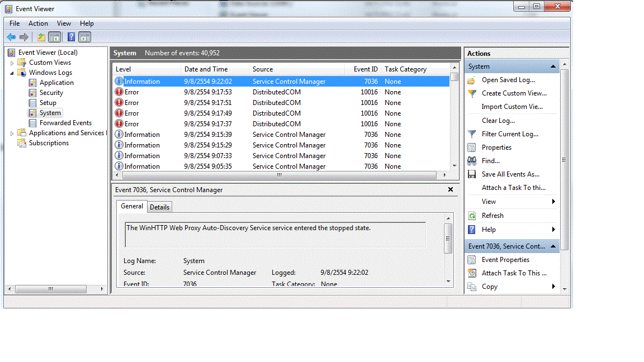
Task: Click Filter Current Log funnel icon
Action: pyautogui.click(x=472, y=134)
